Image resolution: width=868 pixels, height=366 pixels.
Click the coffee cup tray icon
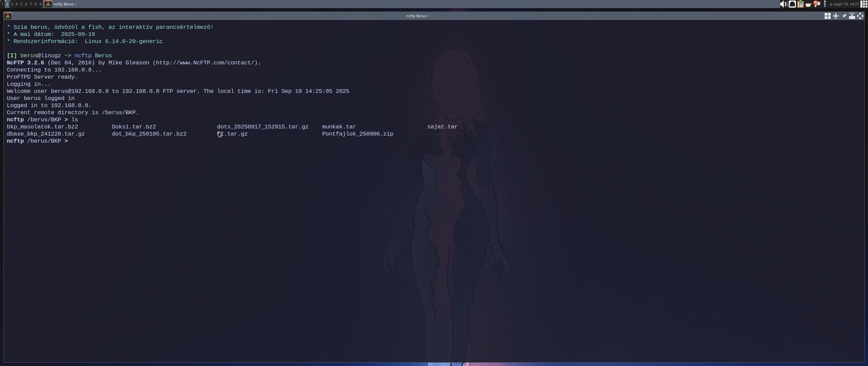coord(808,5)
